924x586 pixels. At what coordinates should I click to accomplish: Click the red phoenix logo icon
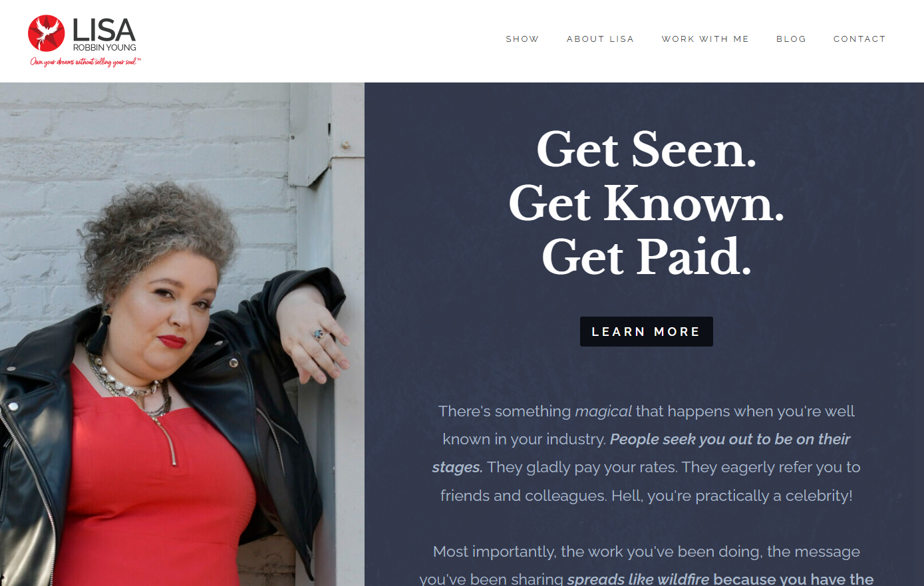47,33
